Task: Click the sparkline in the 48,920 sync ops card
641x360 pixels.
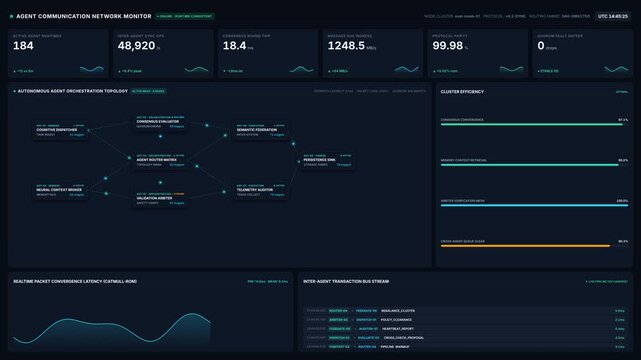Action: click(x=196, y=69)
